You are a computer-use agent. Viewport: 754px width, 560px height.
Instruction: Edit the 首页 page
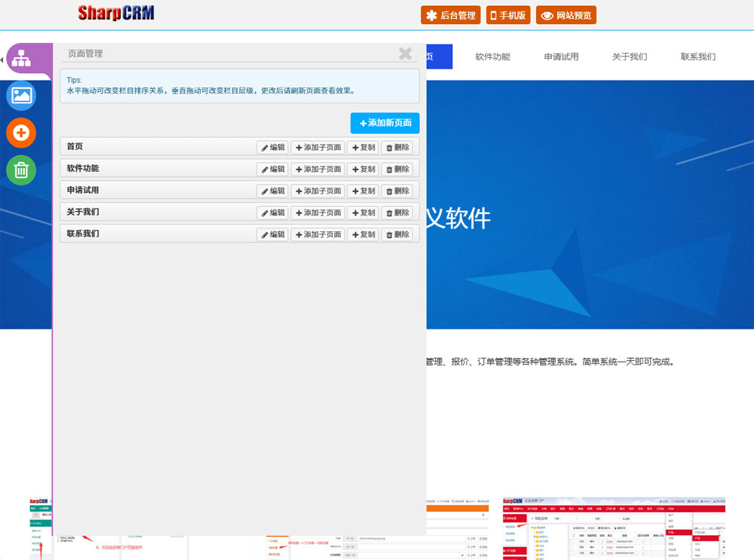pos(272,148)
